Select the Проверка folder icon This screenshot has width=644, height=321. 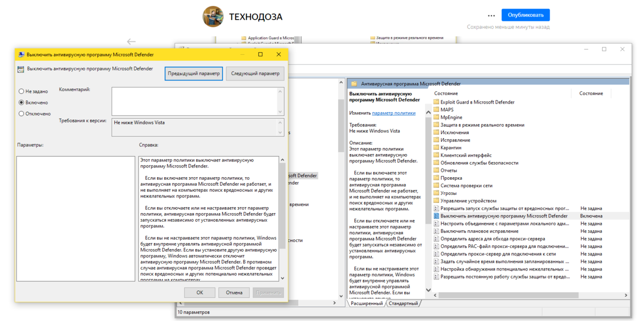click(436, 178)
